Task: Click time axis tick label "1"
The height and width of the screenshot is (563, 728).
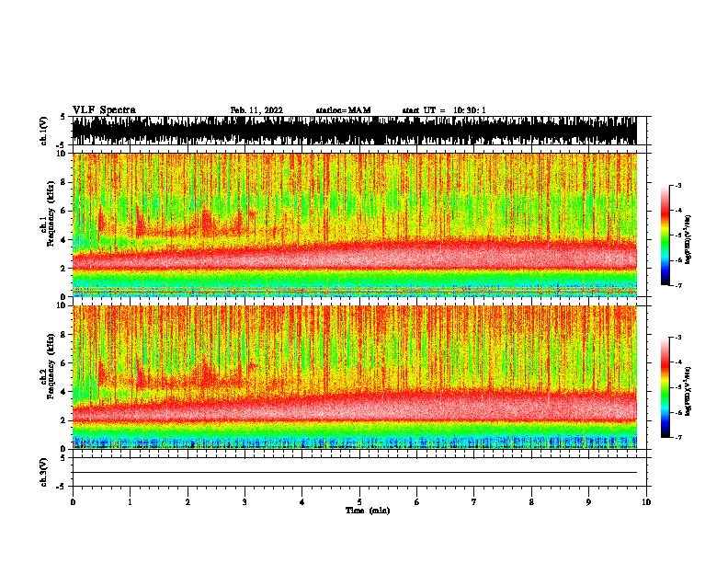Action: pyautogui.click(x=130, y=502)
